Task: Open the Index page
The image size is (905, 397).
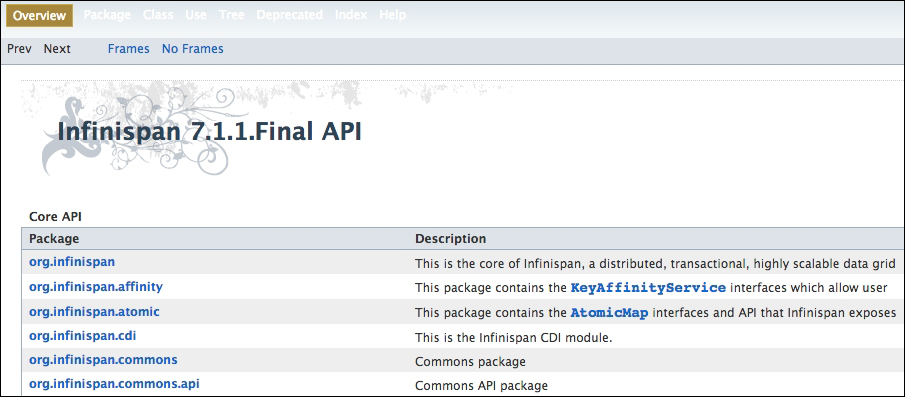Action: [351, 15]
